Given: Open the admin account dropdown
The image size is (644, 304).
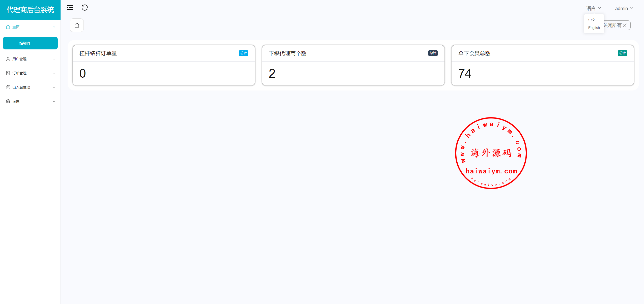Looking at the screenshot, I should (624, 8).
